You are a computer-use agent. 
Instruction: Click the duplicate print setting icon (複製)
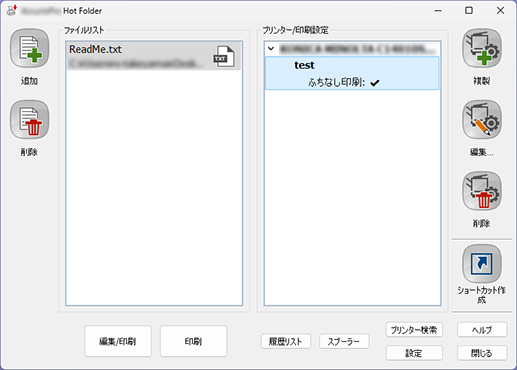[x=482, y=48]
